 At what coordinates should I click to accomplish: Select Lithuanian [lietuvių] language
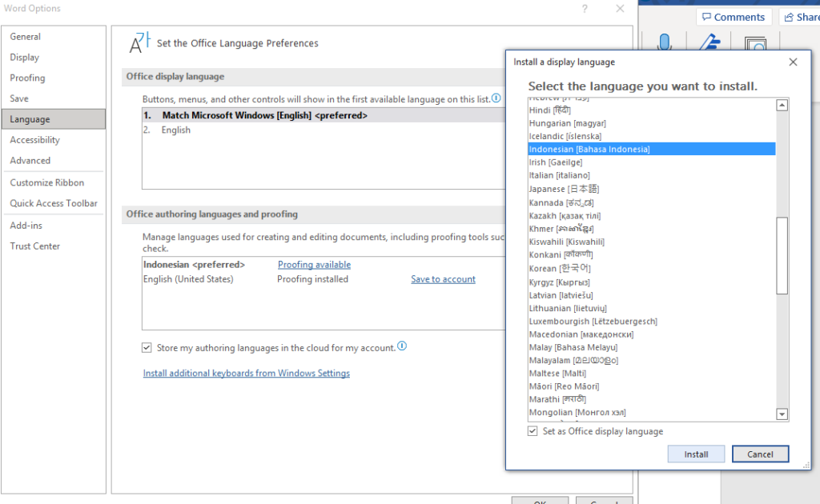652,308
